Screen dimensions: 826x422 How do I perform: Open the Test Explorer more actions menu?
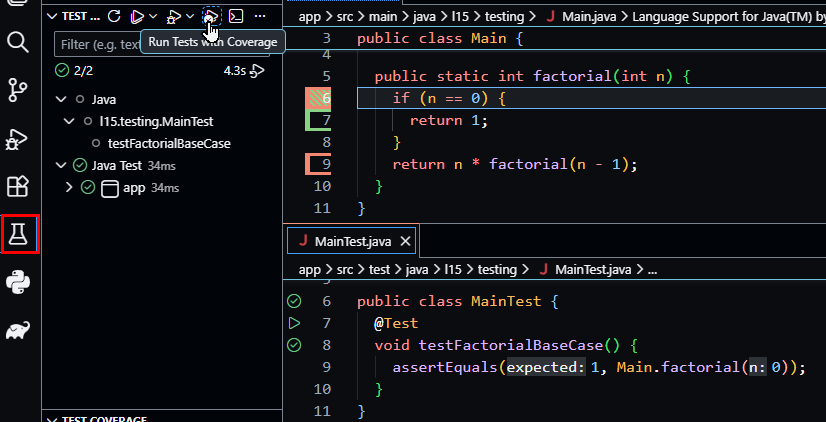click(260, 16)
